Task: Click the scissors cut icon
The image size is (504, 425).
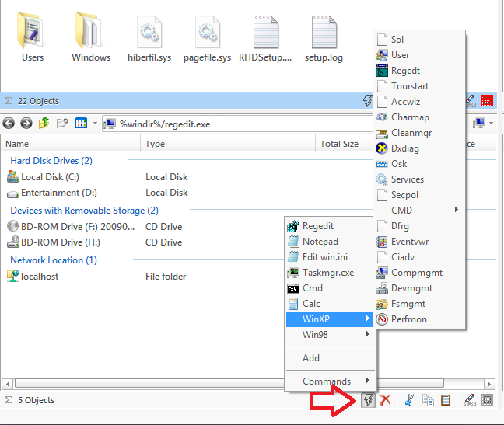Action: 409,400
